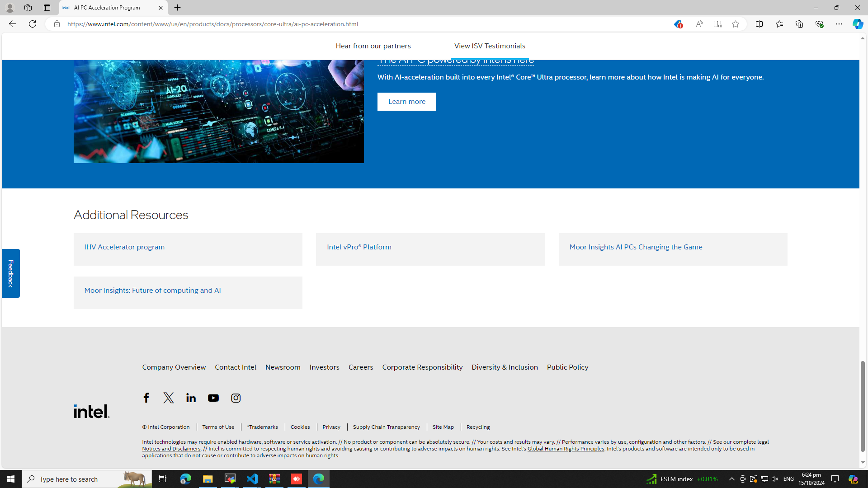Open the Investors link

click(324, 367)
